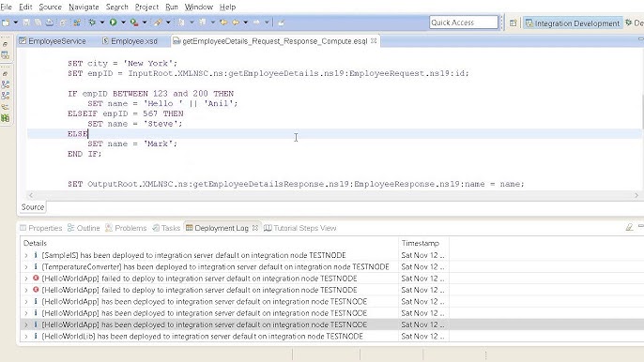The image size is (644, 362).
Task: Open the Debug dropdown arrow
Action: 101,23
